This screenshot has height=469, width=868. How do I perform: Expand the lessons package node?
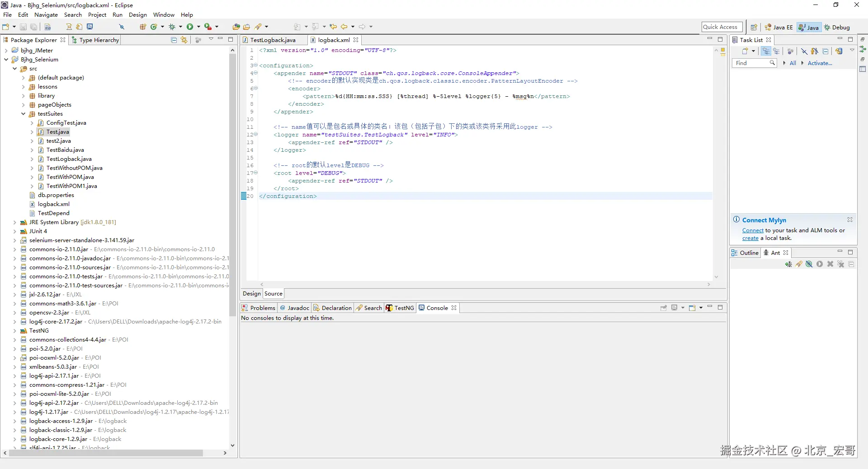24,87
